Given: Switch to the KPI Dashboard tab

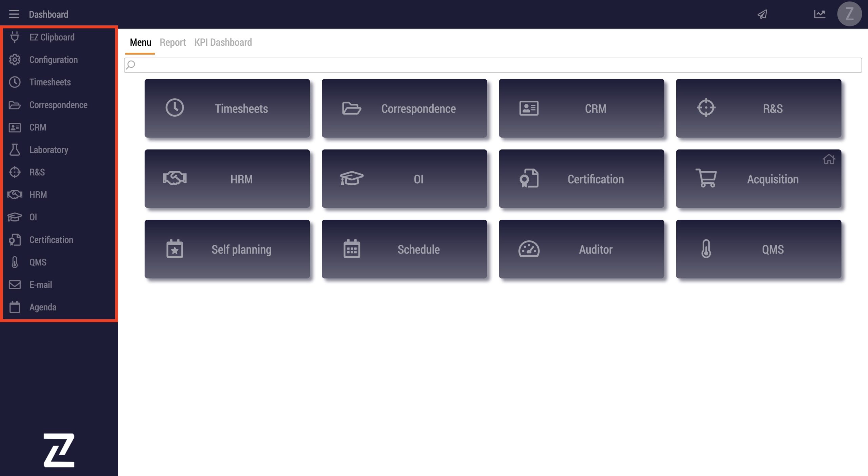Looking at the screenshot, I should [223, 42].
